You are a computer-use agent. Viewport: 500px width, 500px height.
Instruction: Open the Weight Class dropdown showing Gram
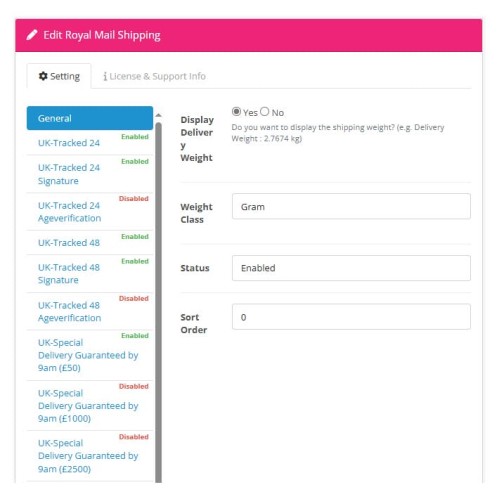351,206
